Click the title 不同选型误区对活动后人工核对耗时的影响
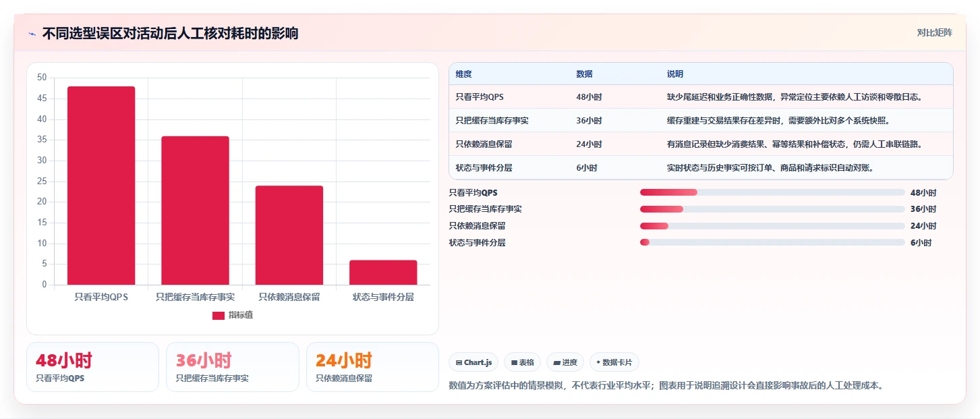Screen dimensions: 980x419 [x=170, y=34]
